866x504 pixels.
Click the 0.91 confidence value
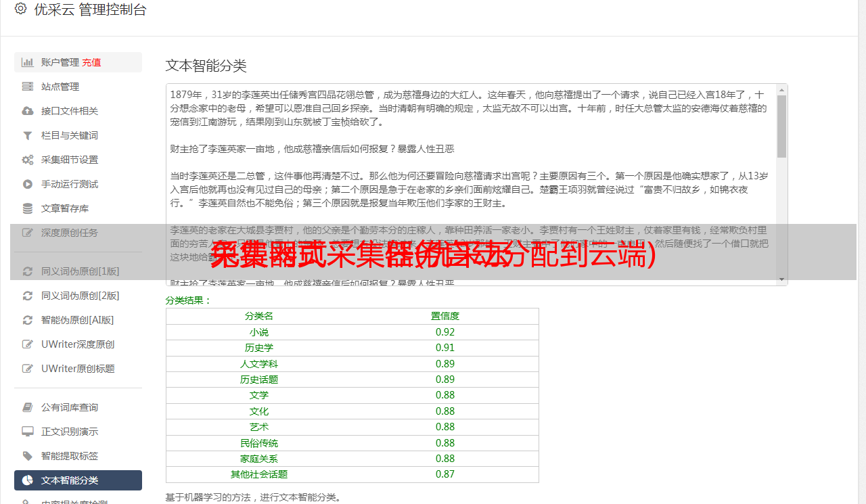pyautogui.click(x=445, y=348)
